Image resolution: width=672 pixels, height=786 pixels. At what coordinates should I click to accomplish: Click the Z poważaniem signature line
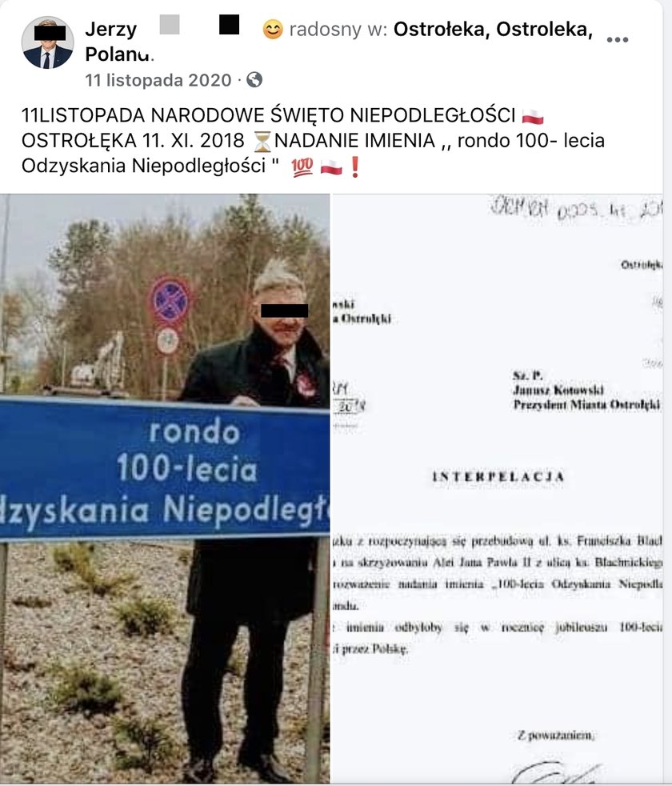(x=556, y=736)
